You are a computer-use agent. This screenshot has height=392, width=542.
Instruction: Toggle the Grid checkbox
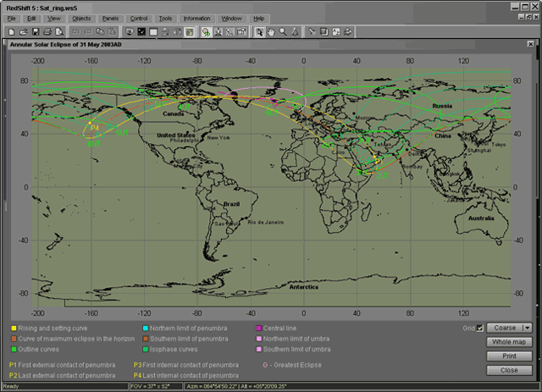pos(480,328)
